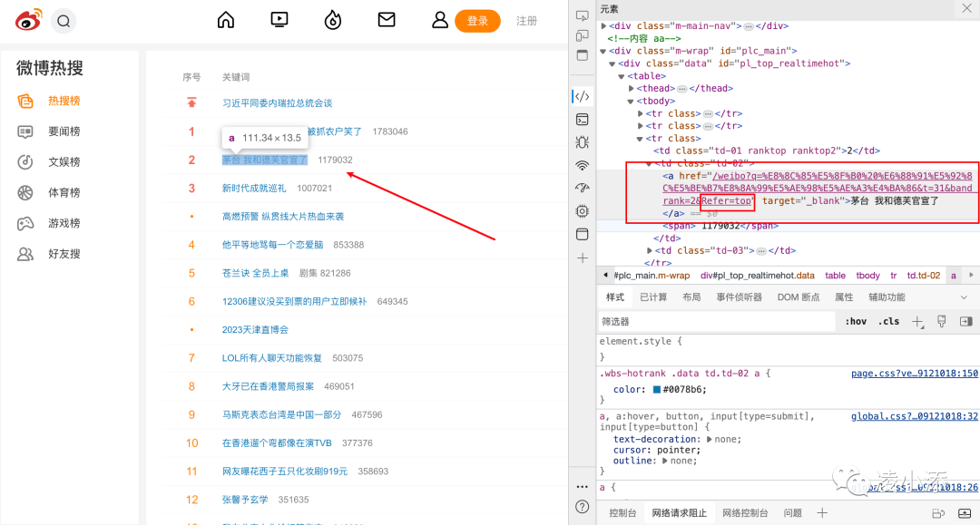Click the 热搜榜 sidebar icon
Viewport: 980px width, 525px height.
[25, 102]
